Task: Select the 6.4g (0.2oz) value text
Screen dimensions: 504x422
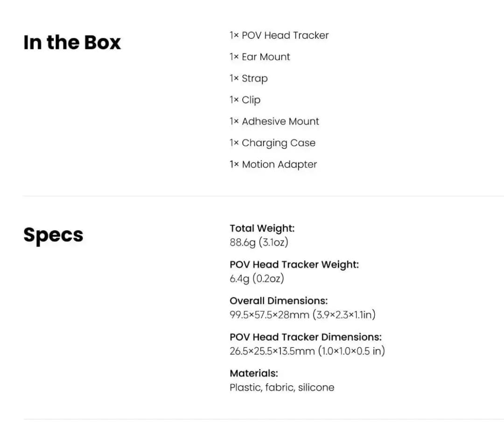Action: tap(257, 279)
